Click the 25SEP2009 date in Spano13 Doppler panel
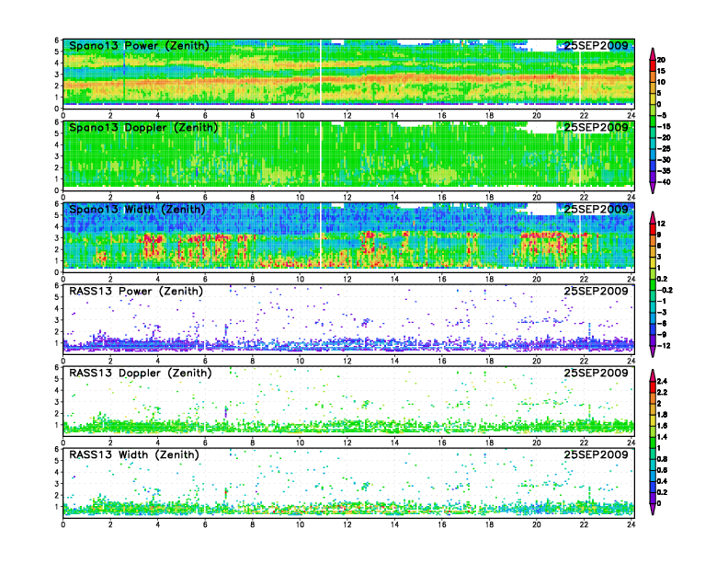The image size is (728, 563). click(596, 127)
